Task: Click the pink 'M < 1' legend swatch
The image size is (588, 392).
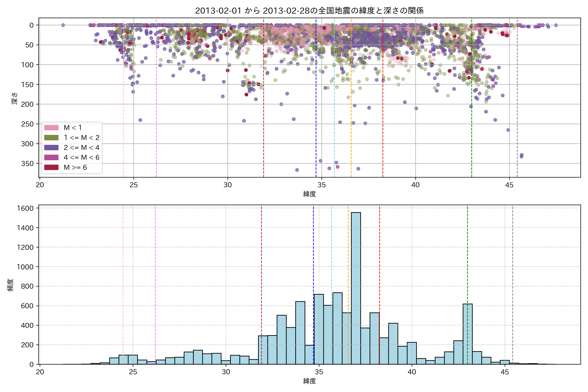Action: point(51,128)
